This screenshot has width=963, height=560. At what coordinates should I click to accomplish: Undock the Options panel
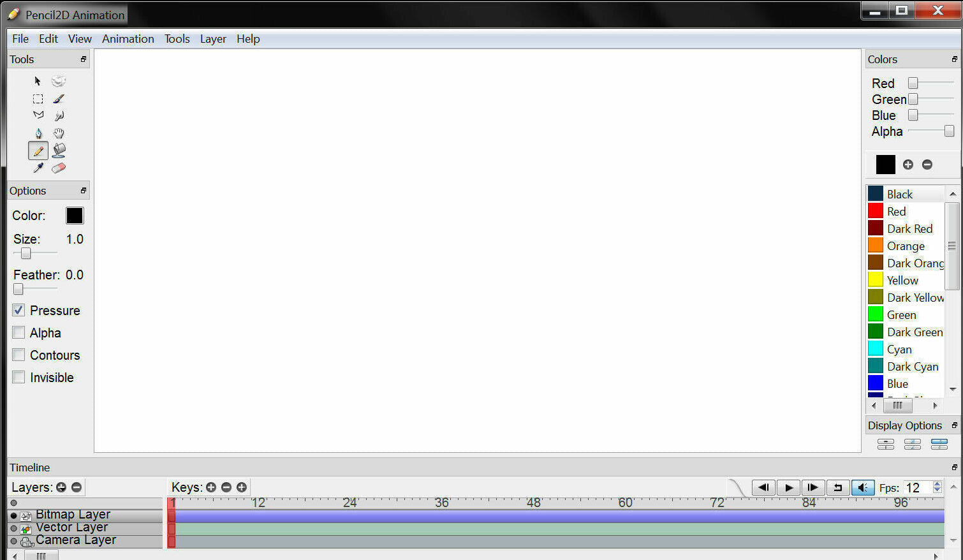click(x=84, y=191)
